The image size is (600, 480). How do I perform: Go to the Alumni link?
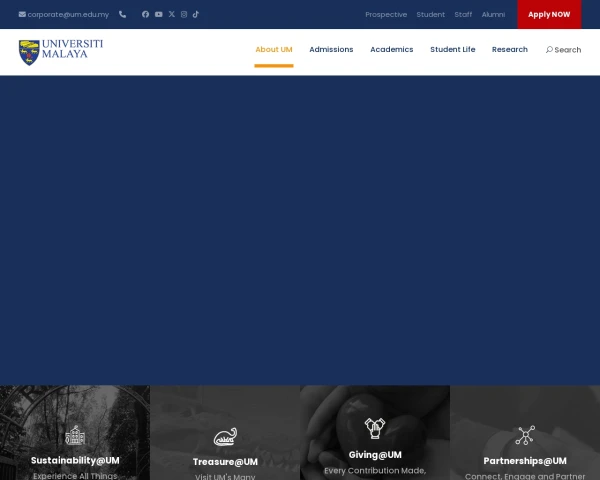pos(493,15)
